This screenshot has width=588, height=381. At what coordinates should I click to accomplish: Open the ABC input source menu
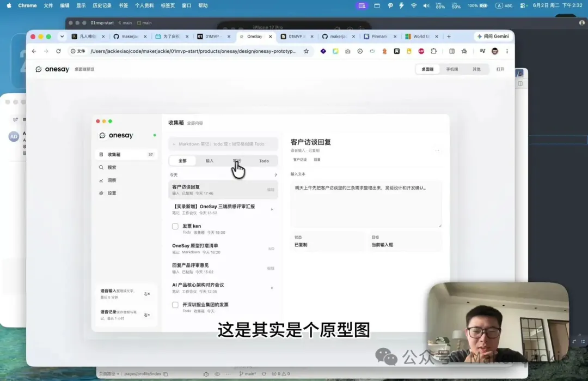(504, 5)
